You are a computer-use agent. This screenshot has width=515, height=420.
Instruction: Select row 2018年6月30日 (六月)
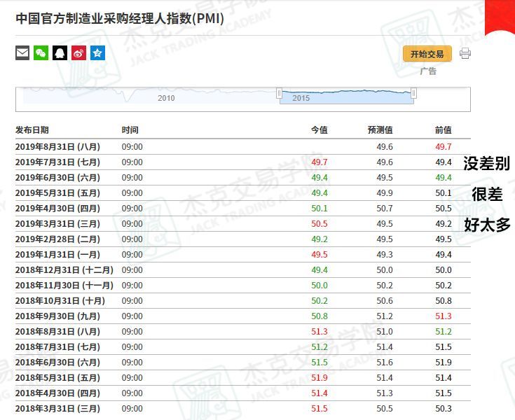pyautogui.click(x=243, y=363)
